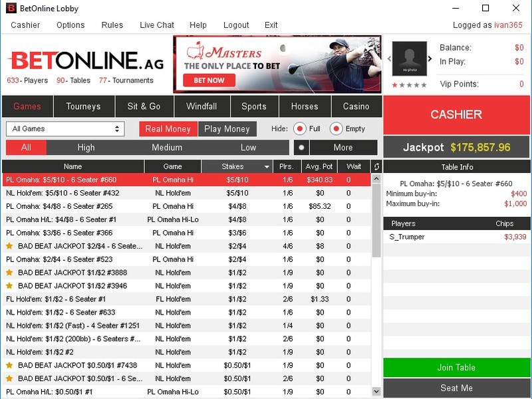Image resolution: width=532 pixels, height=399 pixels.
Task: Select row PL Omaha H/L $0.50/$1 #1
Action: (x=187, y=392)
